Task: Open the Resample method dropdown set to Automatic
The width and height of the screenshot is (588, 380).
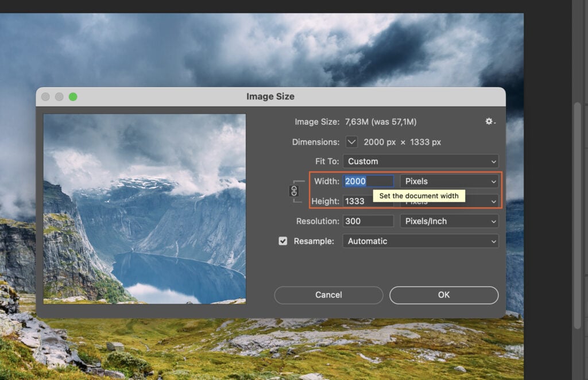Action: 420,241
